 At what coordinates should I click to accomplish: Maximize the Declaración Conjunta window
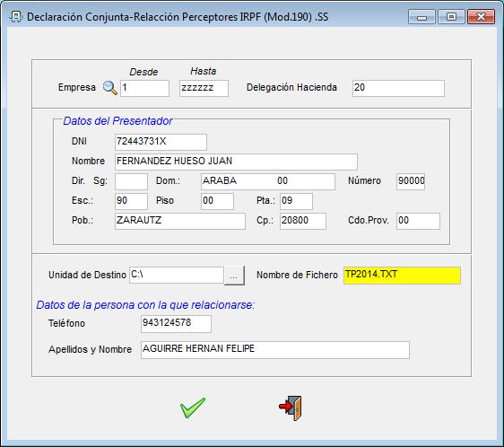coord(451,17)
